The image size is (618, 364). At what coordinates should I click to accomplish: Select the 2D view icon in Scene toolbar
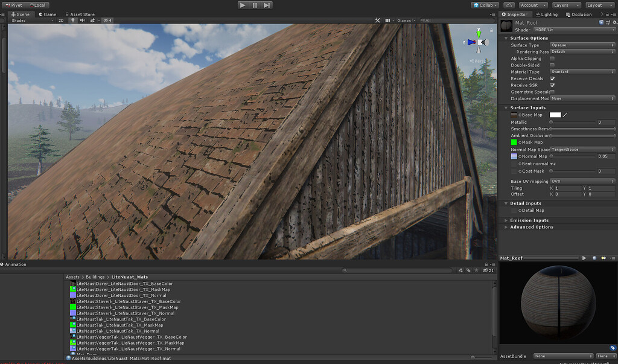tap(60, 20)
